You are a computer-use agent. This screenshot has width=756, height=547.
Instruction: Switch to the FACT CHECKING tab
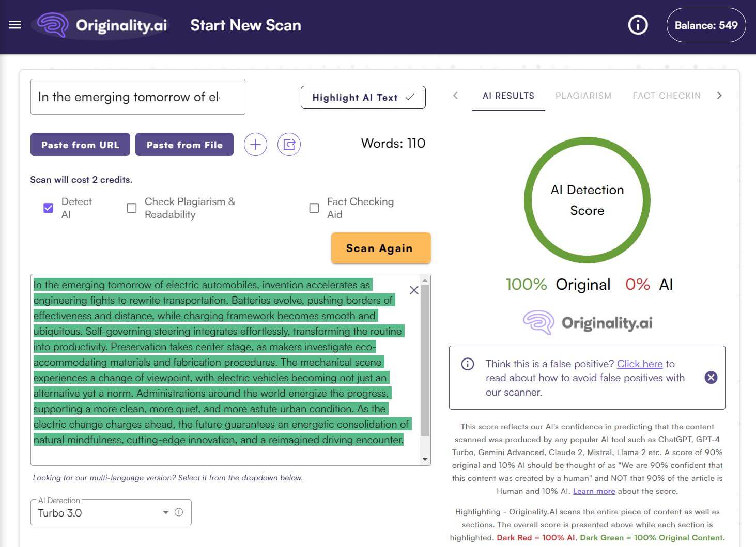(667, 96)
